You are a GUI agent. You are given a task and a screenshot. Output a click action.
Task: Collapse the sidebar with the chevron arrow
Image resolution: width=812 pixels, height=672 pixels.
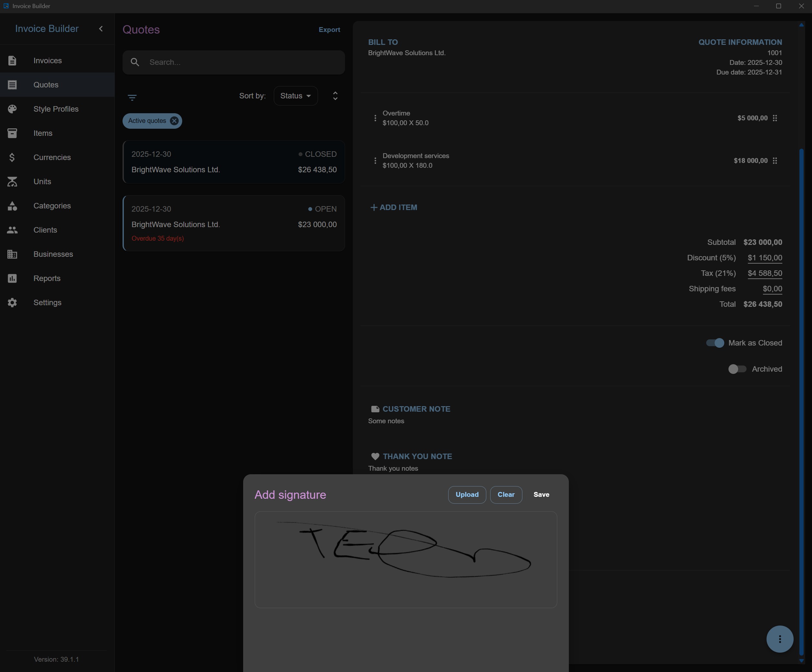coord(101,29)
